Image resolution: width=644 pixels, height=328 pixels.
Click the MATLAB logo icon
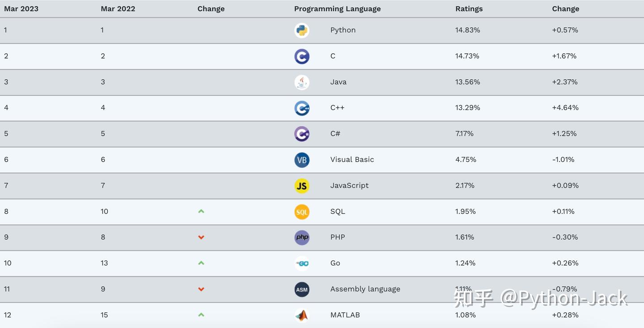click(x=302, y=315)
